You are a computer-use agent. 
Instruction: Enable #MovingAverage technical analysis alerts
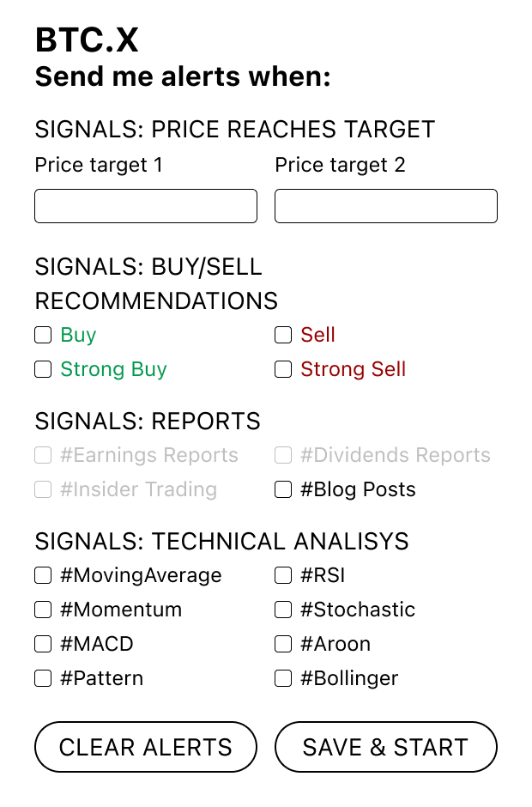43,575
